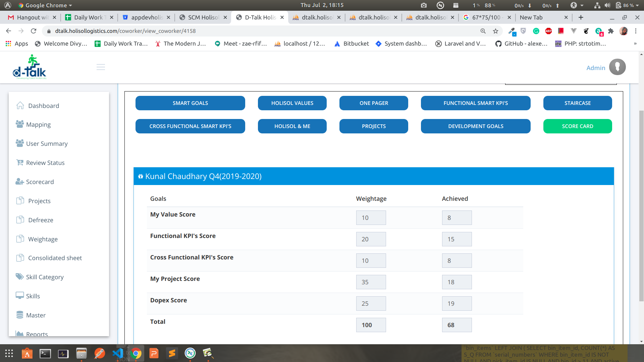
Task: Click the Review Status icon in sidebar
Action: point(20,163)
